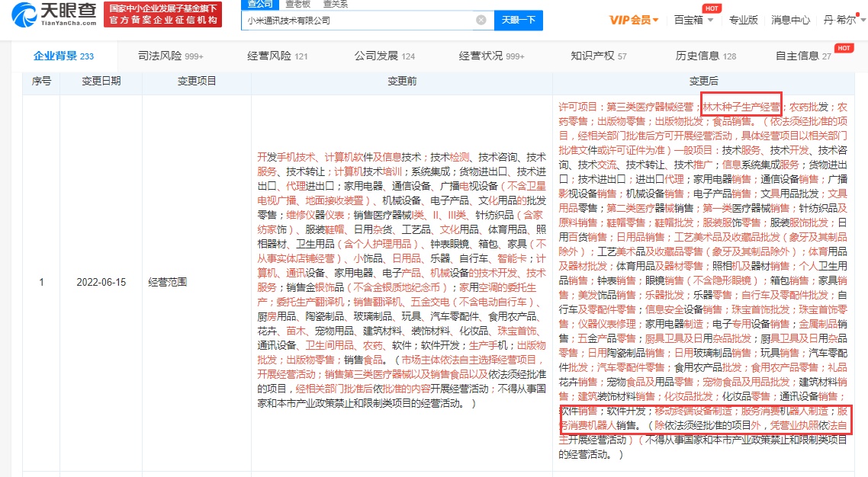This screenshot has width=868, height=477.
Task: Click the 变更前 column header
Action: (x=402, y=82)
